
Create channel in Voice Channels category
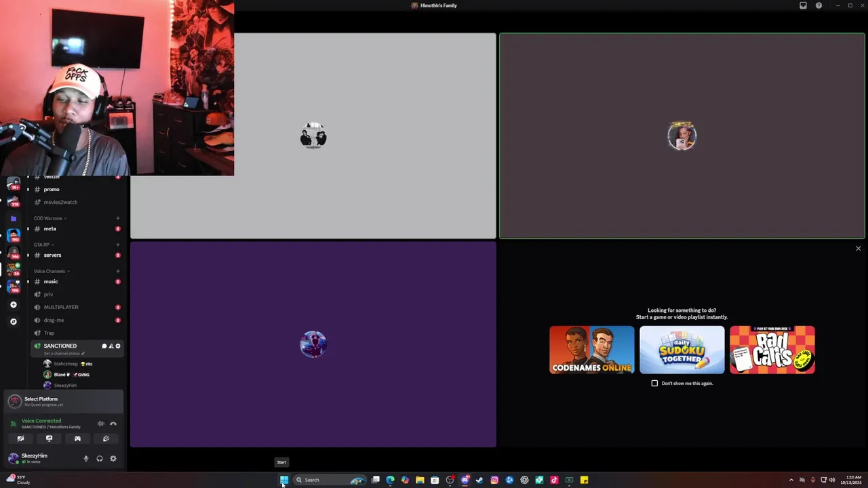[118, 271]
